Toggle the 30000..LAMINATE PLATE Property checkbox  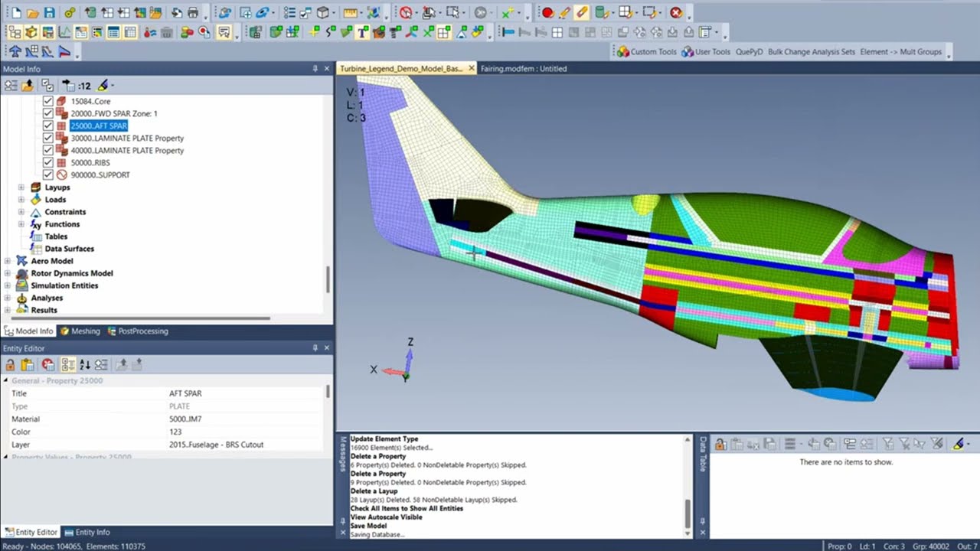click(48, 138)
